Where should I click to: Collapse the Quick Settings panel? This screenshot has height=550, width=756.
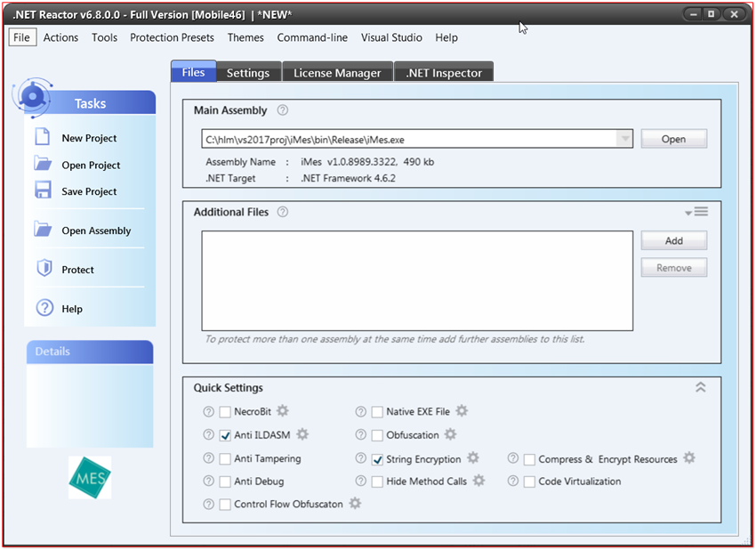pos(701,387)
